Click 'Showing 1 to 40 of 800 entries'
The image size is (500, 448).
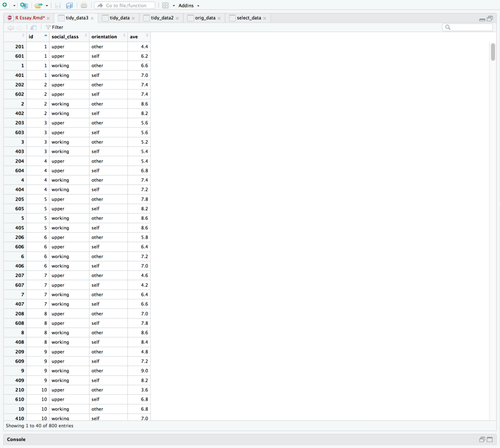coord(39,426)
